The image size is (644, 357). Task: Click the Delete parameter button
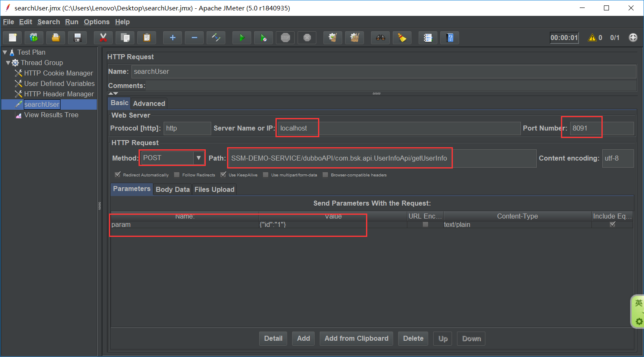coord(413,339)
